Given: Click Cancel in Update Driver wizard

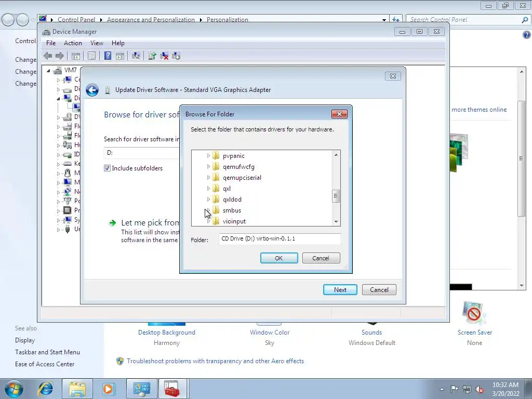Looking at the screenshot, I should (379, 290).
